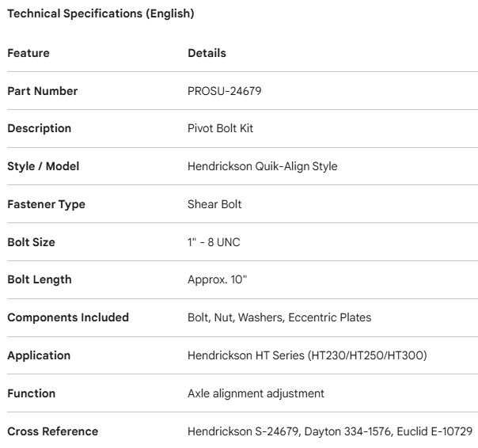Image resolution: width=478 pixels, height=448 pixels.
Task: Select the Axle alignment adjustment text
Action: point(256,393)
